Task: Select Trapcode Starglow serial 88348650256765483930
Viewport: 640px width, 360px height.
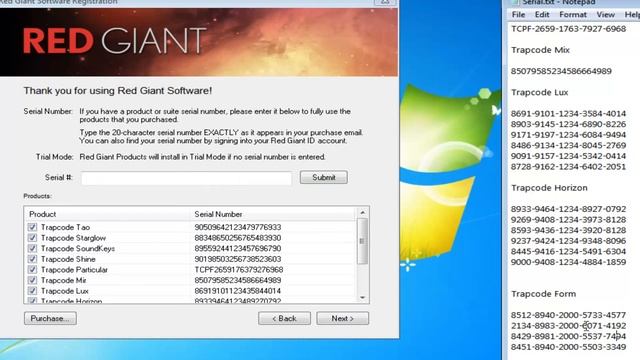Action: [238, 238]
